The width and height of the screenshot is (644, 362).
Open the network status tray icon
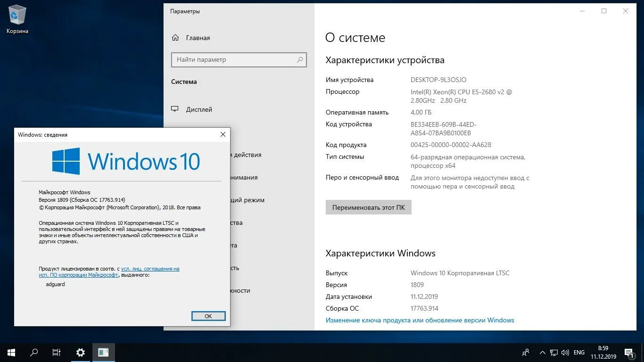click(x=554, y=352)
